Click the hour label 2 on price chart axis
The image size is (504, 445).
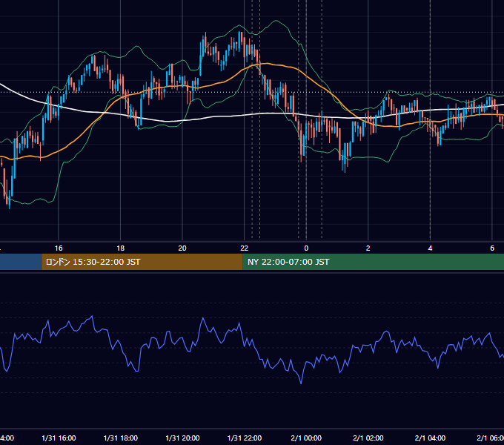point(368,248)
